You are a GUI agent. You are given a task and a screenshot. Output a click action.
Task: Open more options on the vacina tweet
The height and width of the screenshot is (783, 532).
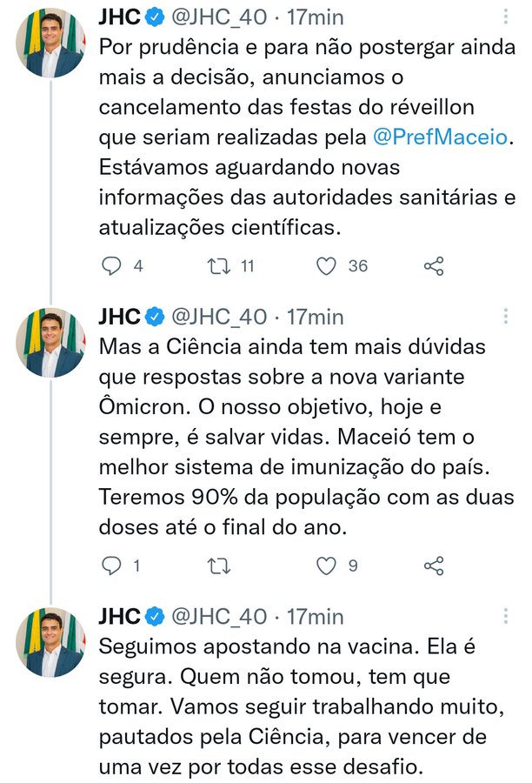(x=507, y=617)
